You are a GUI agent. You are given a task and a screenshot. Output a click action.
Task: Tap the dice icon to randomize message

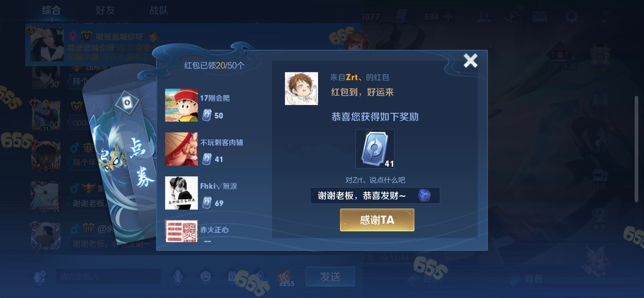(424, 195)
